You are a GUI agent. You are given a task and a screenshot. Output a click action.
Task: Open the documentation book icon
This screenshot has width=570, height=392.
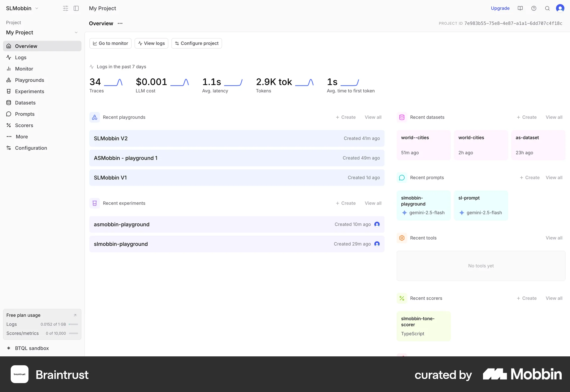pyautogui.click(x=520, y=8)
